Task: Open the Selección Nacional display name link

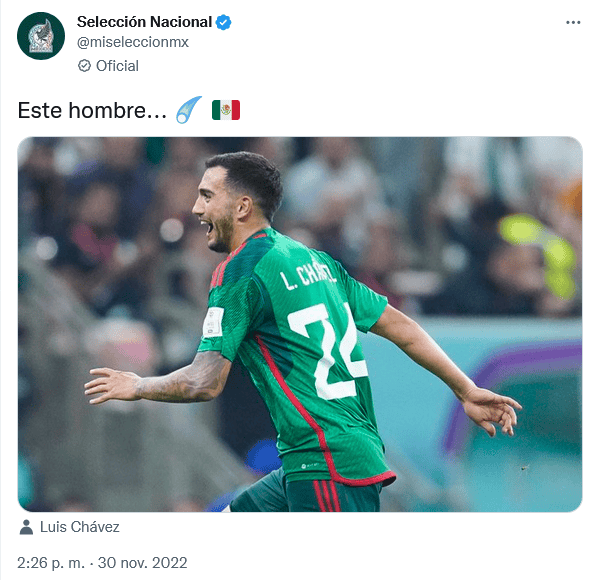Action: 144,22
